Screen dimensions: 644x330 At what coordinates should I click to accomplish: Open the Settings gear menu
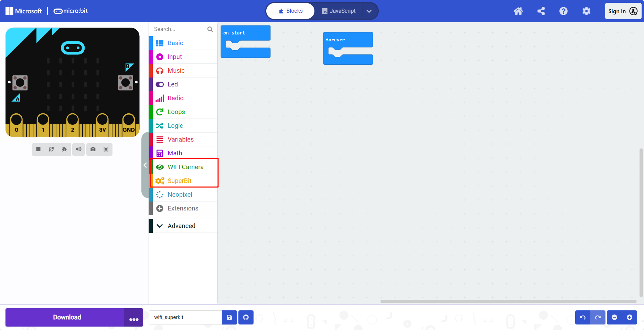tap(586, 11)
